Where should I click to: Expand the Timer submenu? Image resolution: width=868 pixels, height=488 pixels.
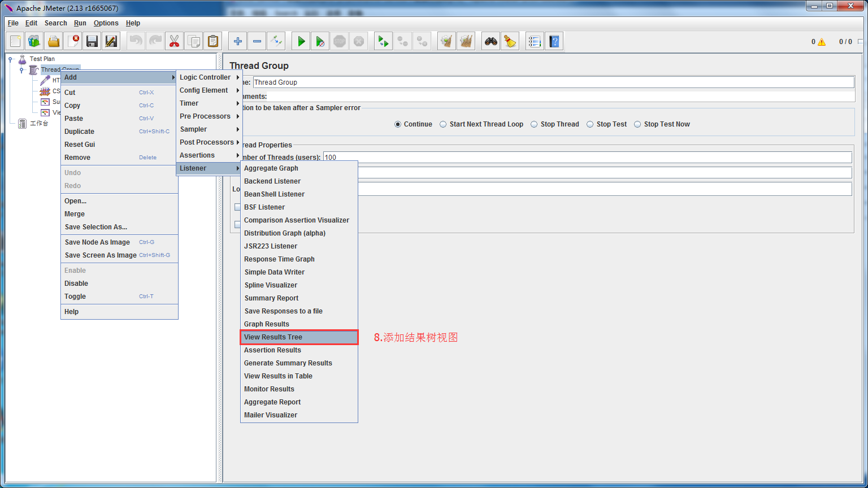tap(209, 103)
